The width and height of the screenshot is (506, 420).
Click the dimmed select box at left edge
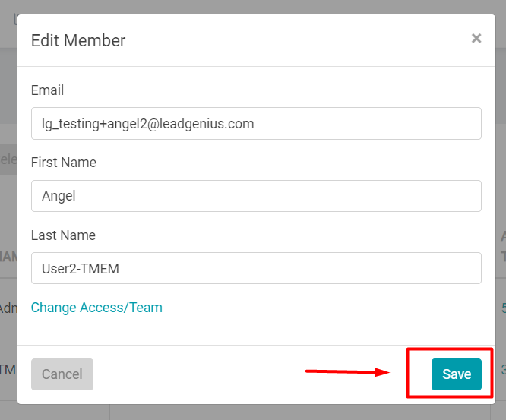[8, 159]
